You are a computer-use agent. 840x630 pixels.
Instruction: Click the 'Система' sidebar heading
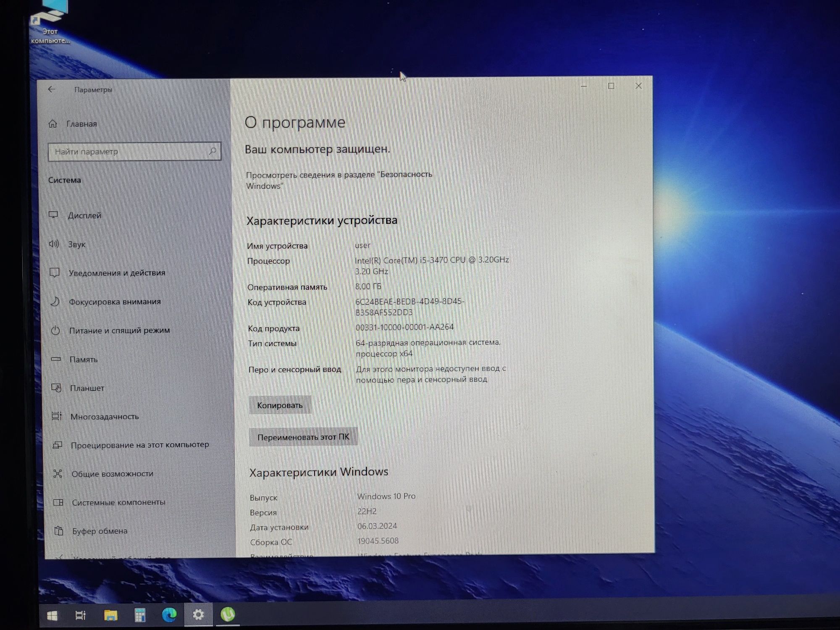pos(64,180)
